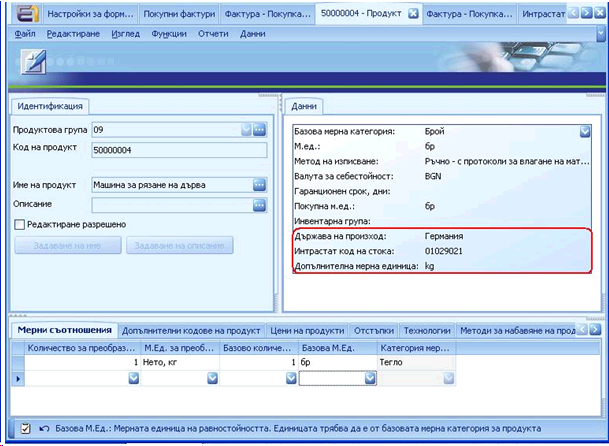Screen dimensions: 609x446
Task: Open Цени на продукти tab
Action: [307, 331]
